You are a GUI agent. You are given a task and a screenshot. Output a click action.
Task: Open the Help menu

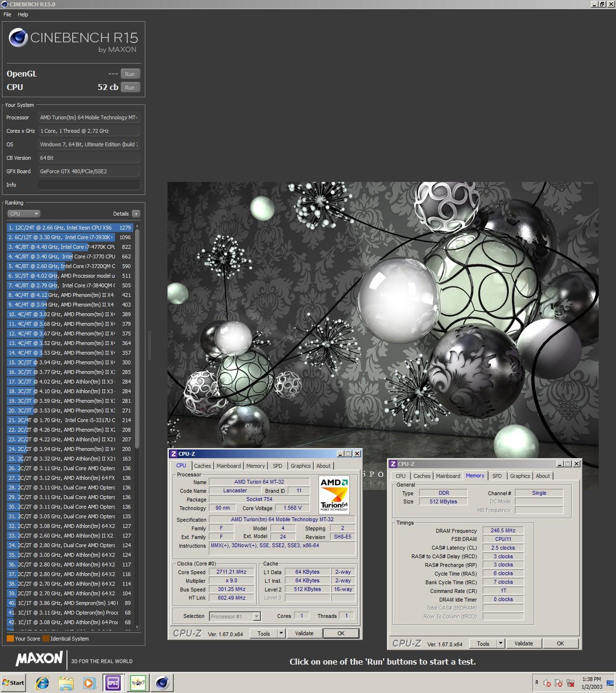(x=23, y=14)
